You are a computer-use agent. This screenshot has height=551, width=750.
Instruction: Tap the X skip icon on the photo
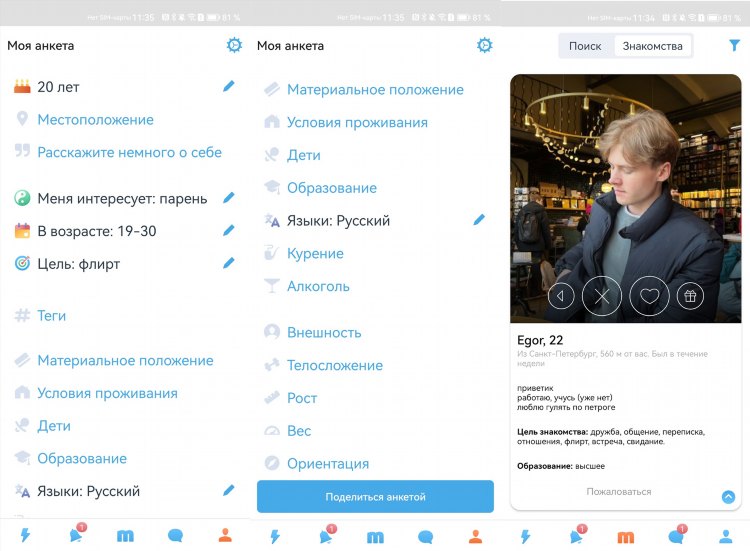[602, 296]
